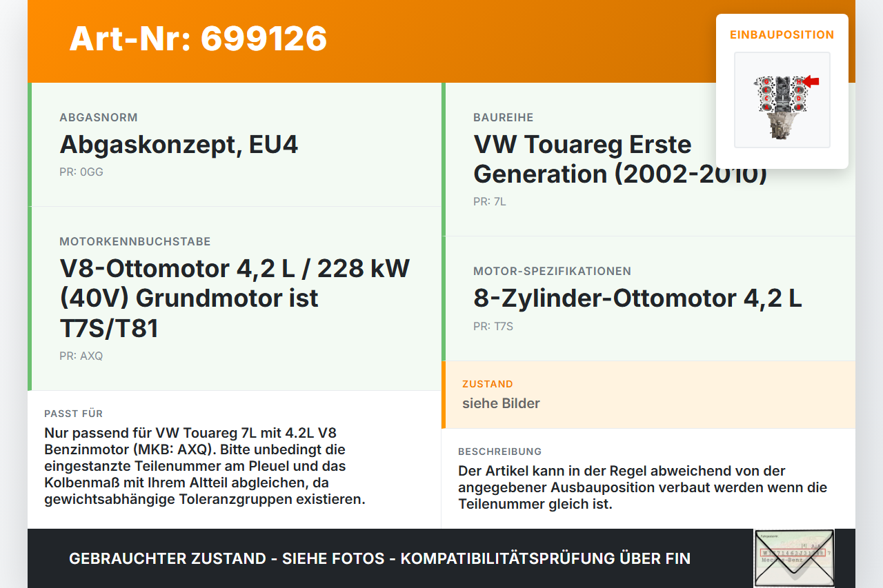The width and height of the screenshot is (883, 588).
Task: Open the Einbauposition engine diagram thumbnail
Action: click(x=782, y=100)
